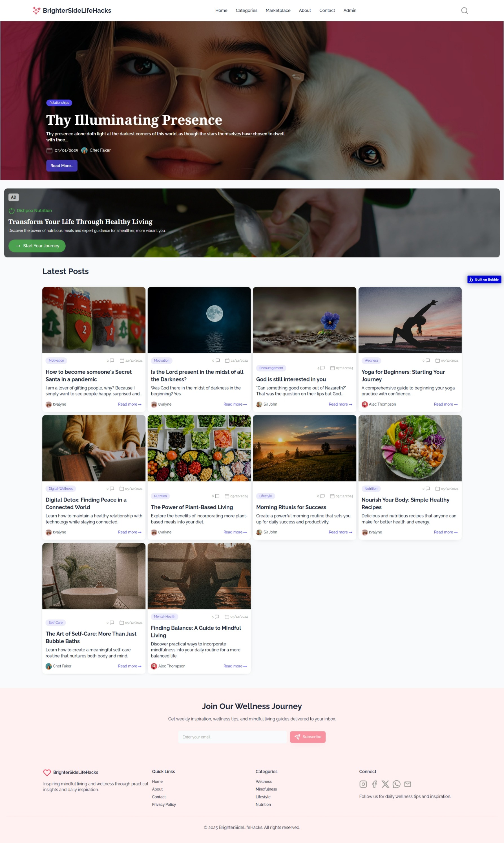Screen dimensions: 504x843
Task: Open the Facebook icon in footer
Action: (x=374, y=784)
